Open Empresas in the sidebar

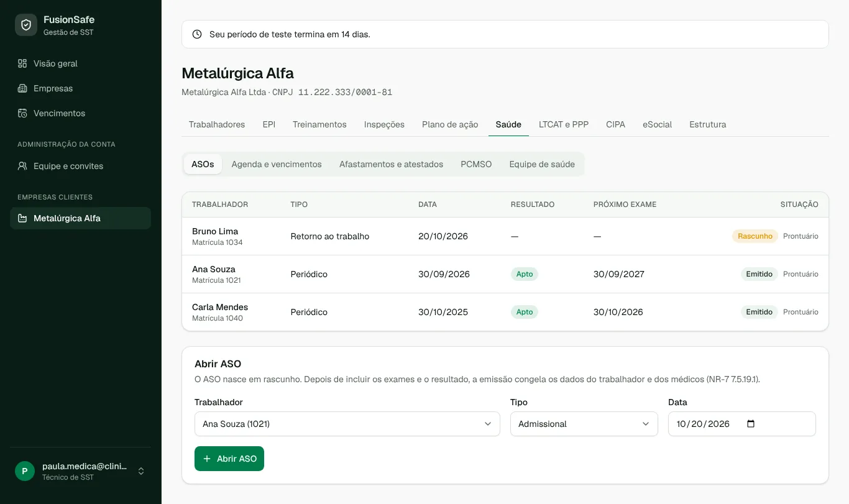click(x=80, y=88)
